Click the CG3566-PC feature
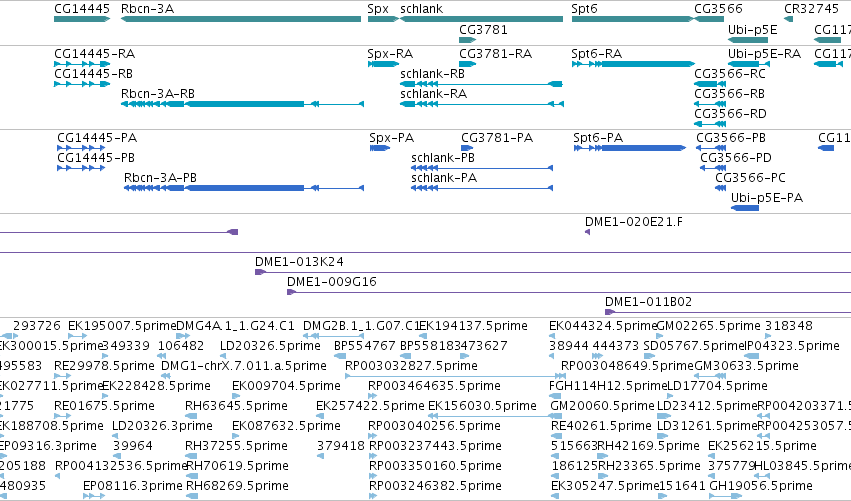 pyautogui.click(x=720, y=188)
